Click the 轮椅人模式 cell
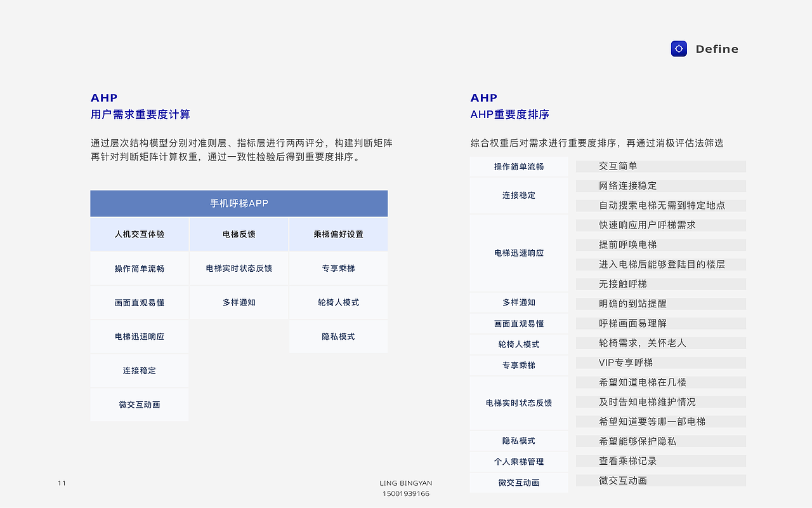Viewport: 812px width, 508px height. point(338,302)
